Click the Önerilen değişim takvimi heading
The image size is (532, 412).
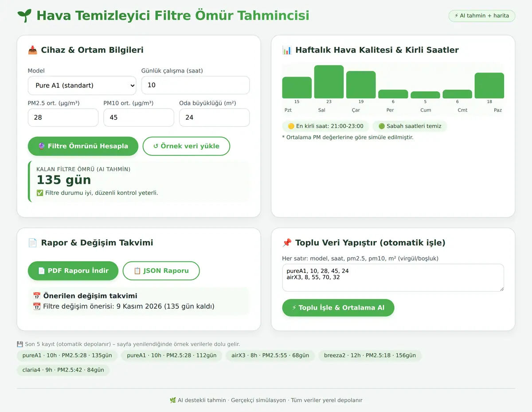[x=90, y=296]
